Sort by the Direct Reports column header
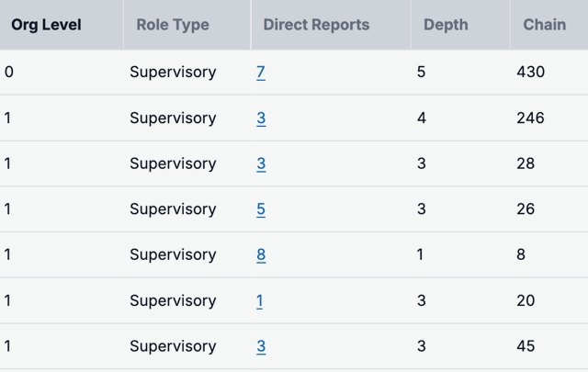 (x=317, y=25)
